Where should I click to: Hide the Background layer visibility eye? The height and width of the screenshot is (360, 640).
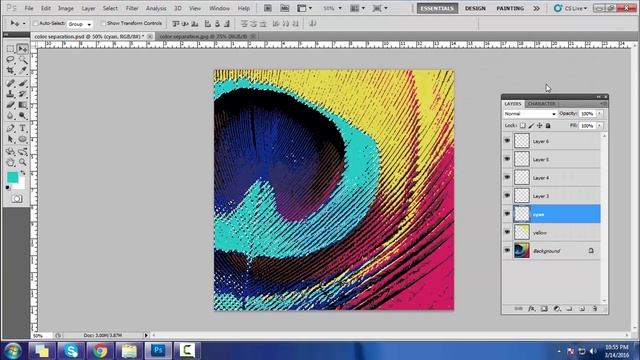(x=507, y=251)
